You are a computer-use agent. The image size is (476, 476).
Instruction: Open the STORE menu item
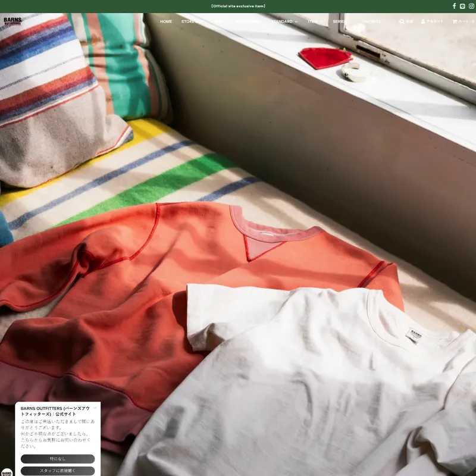(188, 21)
